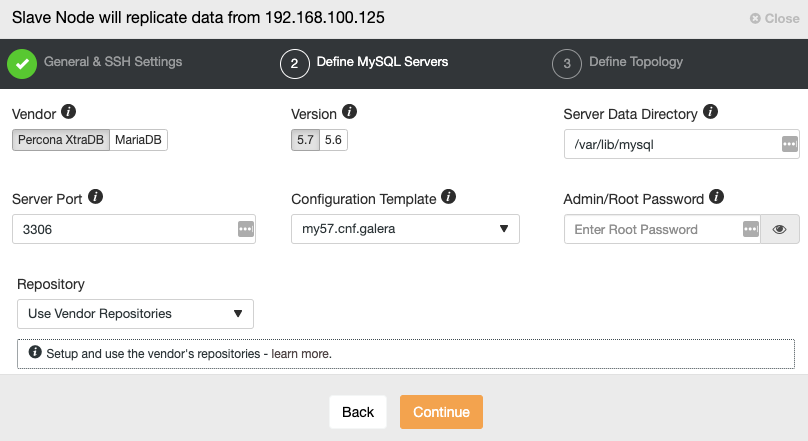Viewport: 808px width, 441px height.
Task: Click the Configuration Template info icon
Action: (x=448, y=197)
